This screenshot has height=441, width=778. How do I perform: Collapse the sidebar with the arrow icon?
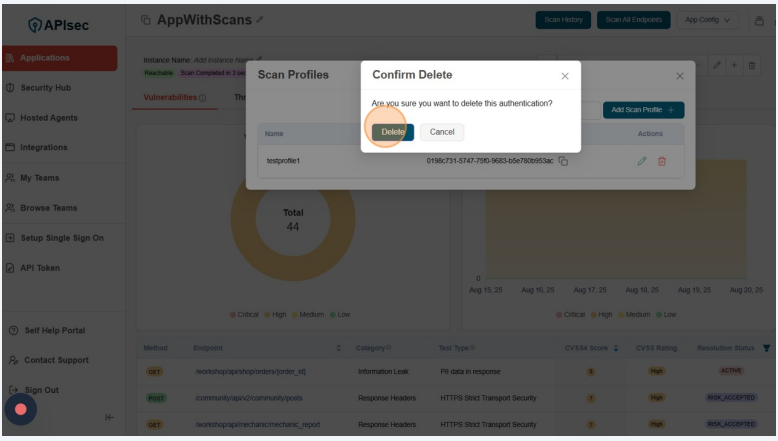109,417
